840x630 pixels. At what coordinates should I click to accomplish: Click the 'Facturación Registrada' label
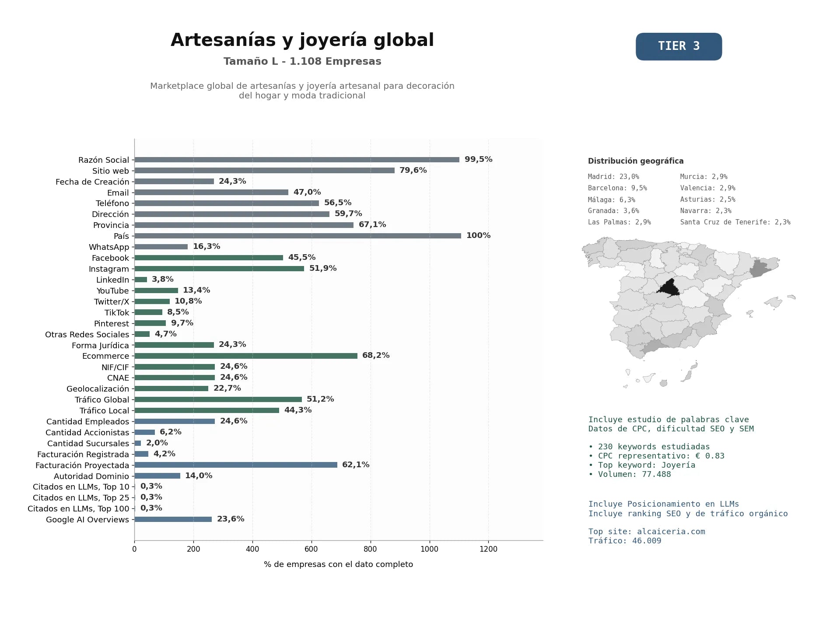click(83, 455)
